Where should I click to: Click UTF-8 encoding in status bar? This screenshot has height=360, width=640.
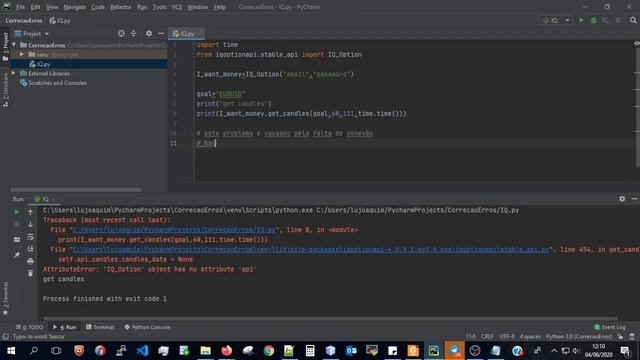[507, 337]
